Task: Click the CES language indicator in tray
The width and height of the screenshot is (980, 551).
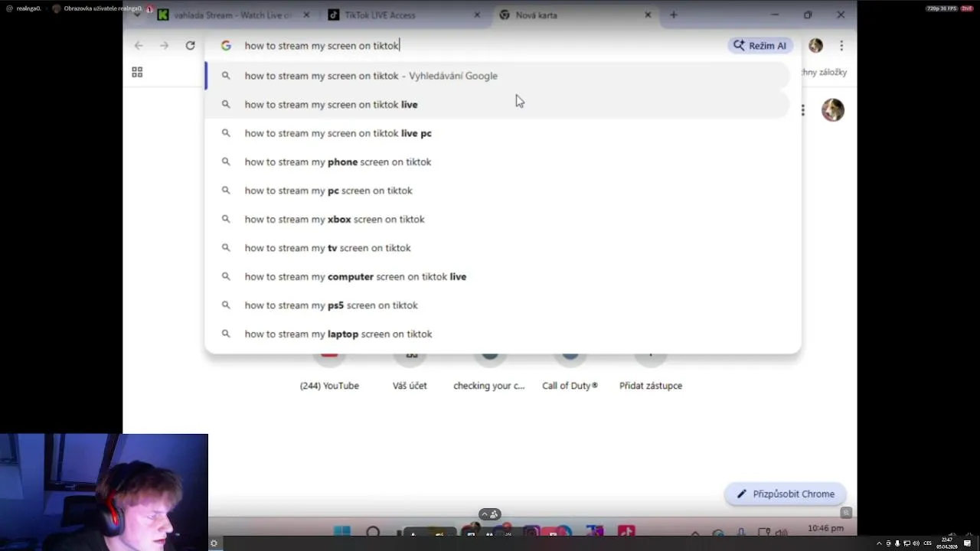Action: pyautogui.click(x=928, y=543)
